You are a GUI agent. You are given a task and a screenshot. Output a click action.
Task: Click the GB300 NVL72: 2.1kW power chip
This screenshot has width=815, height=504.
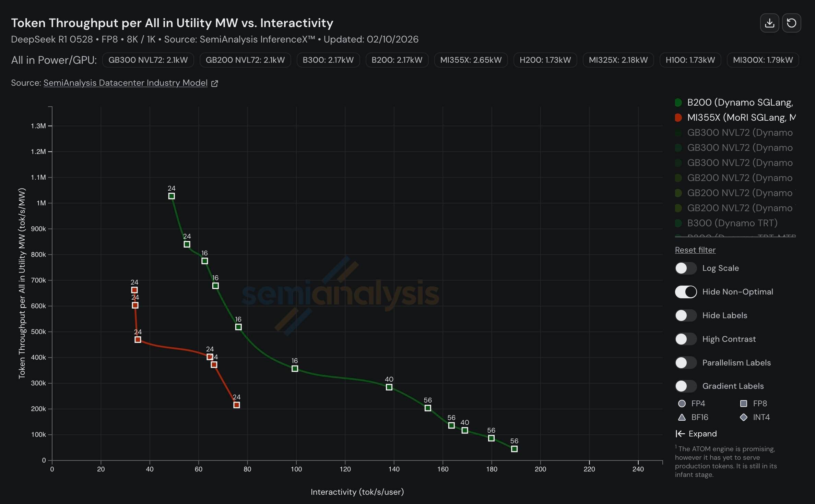pos(148,60)
